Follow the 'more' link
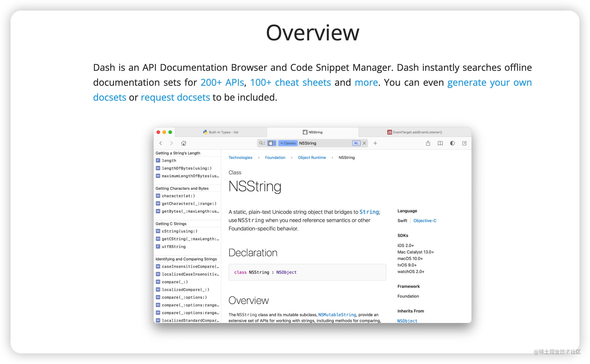 pos(366,83)
